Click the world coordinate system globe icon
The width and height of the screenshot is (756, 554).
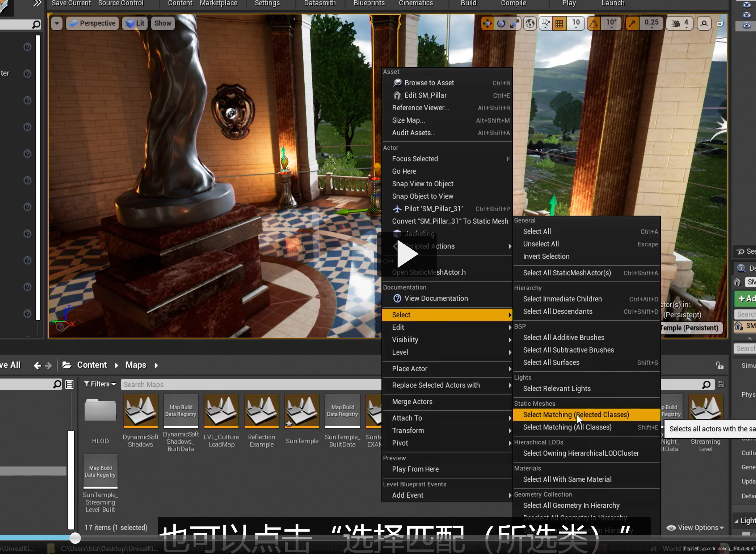(x=530, y=24)
